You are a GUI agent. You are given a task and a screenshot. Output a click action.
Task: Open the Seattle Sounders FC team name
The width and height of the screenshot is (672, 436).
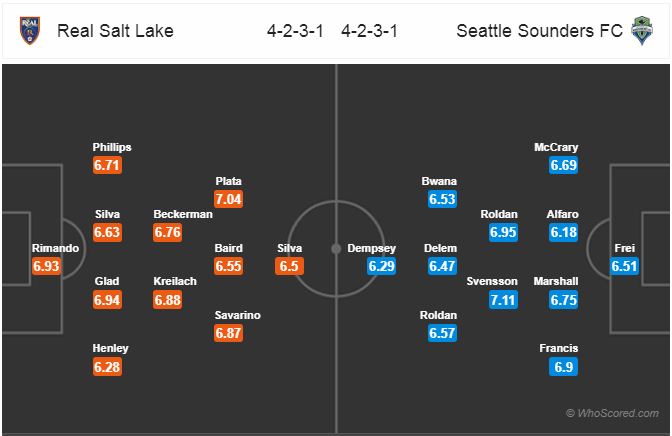tap(539, 31)
